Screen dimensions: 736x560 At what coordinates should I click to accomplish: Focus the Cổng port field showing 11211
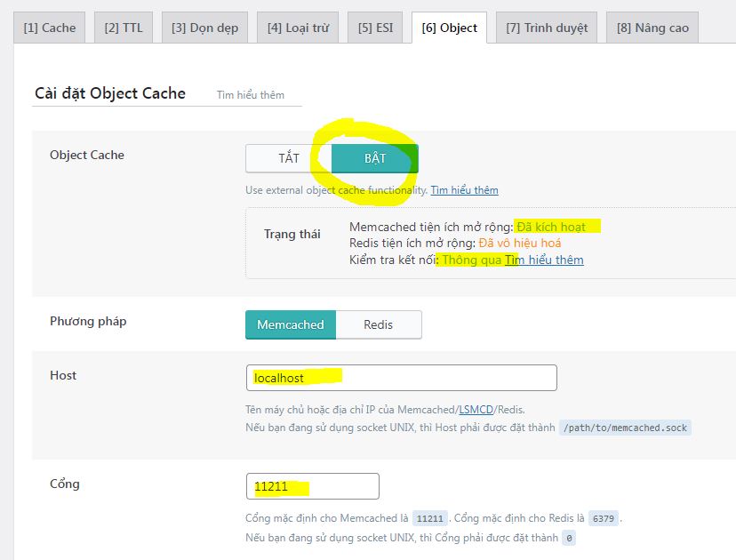pyautogui.click(x=312, y=486)
